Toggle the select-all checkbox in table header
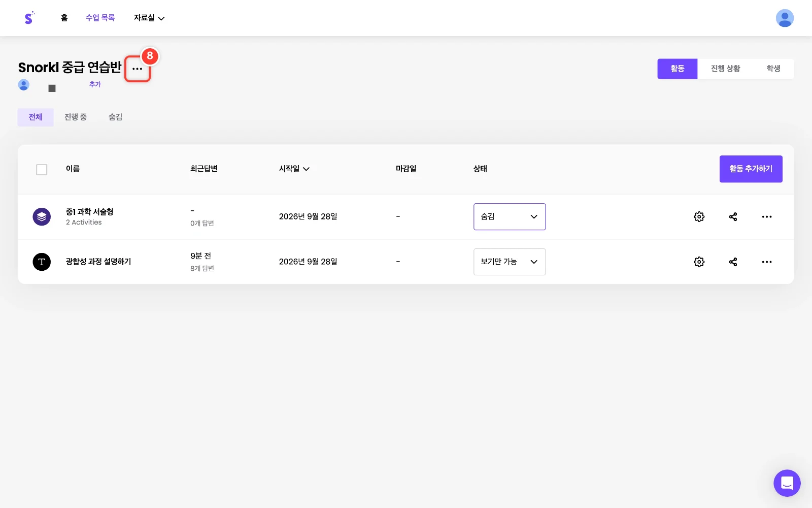The image size is (812, 508). (42, 170)
